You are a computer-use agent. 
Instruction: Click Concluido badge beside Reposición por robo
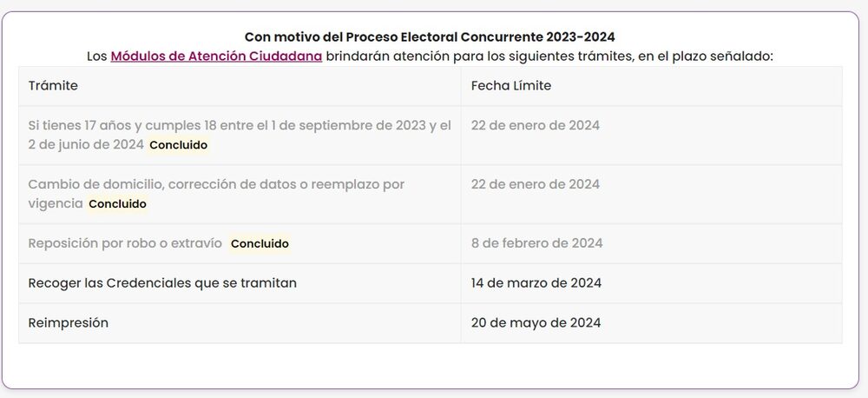coord(260,244)
